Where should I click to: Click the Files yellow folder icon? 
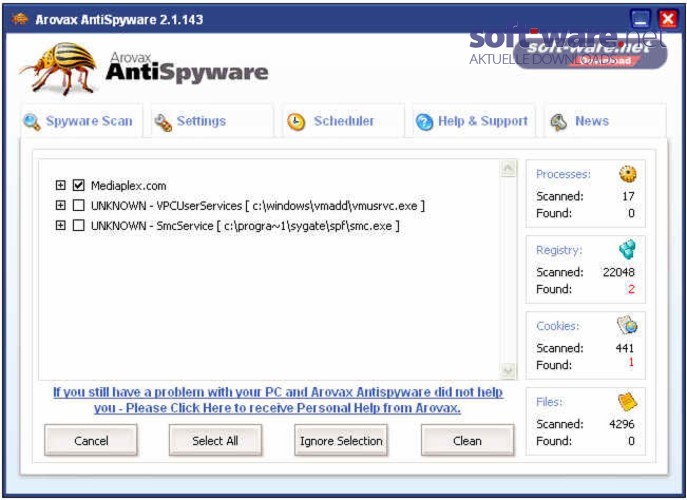point(627,401)
